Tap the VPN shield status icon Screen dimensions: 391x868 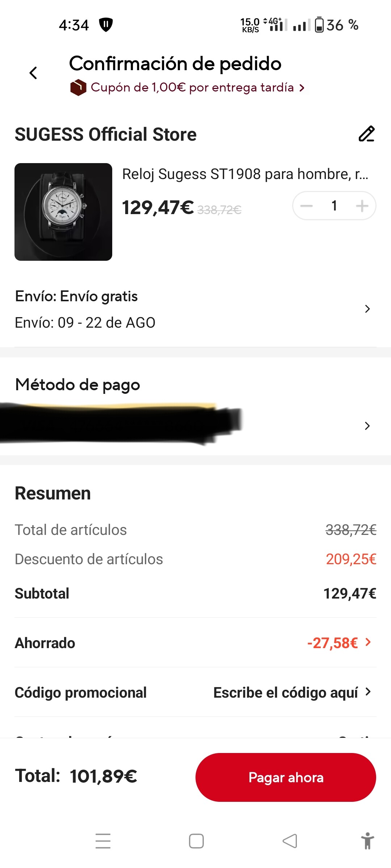pos(106,25)
